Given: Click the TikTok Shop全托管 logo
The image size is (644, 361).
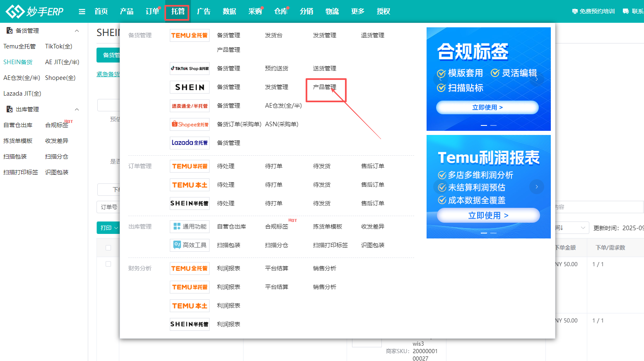Looking at the screenshot, I should pos(190,68).
